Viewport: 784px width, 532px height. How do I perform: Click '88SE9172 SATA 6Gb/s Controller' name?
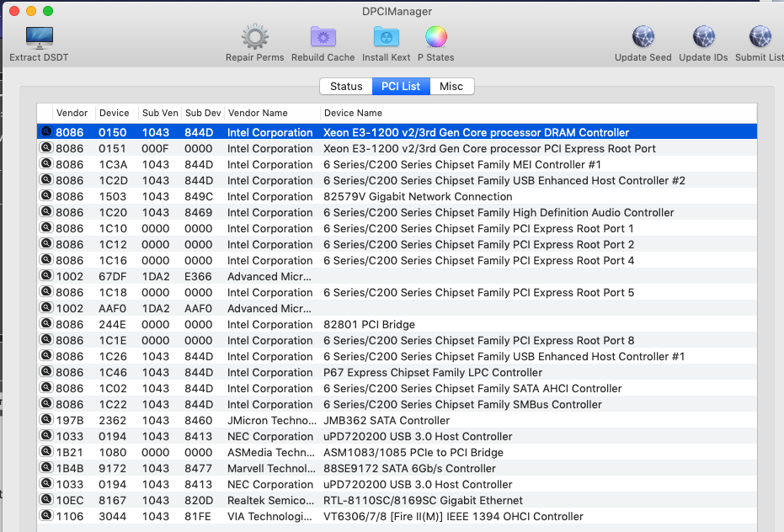[x=409, y=469]
